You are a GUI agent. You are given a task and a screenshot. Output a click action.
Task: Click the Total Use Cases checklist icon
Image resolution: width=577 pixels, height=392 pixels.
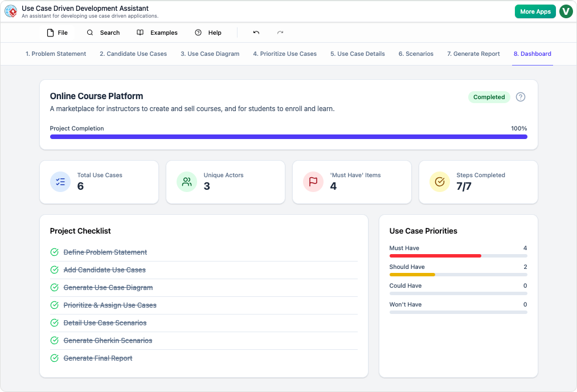point(60,182)
